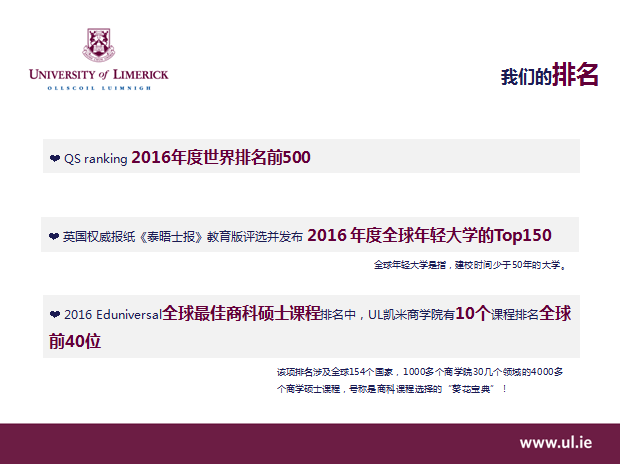Image resolution: width=620 pixels, height=464 pixels.
Task: Select the 2016 年度全球年轻大学的Top150 heading
Action: point(429,236)
